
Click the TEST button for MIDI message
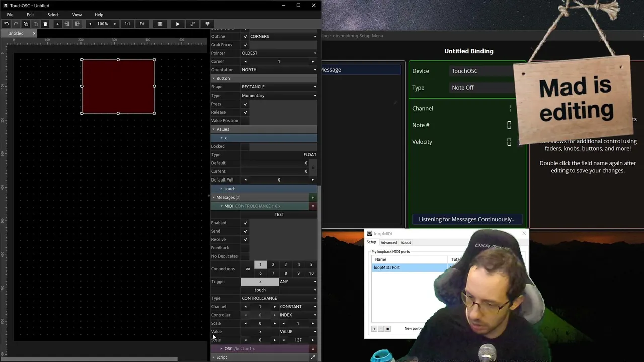279,214
